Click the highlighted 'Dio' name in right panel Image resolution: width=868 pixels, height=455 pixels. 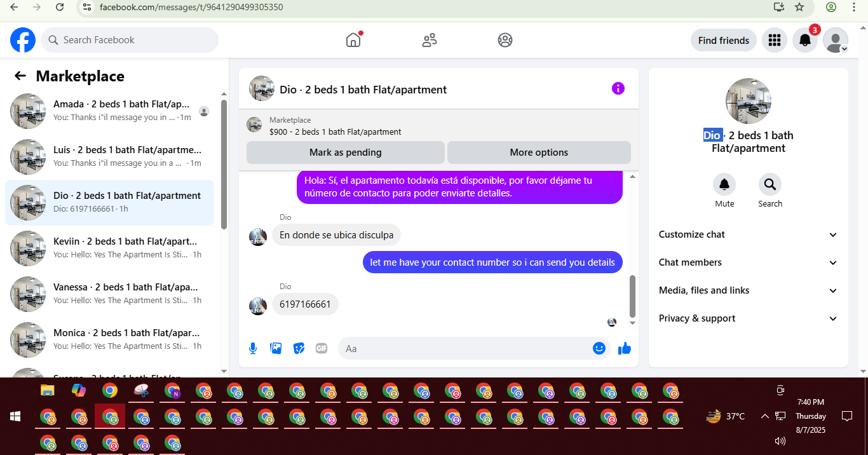712,135
